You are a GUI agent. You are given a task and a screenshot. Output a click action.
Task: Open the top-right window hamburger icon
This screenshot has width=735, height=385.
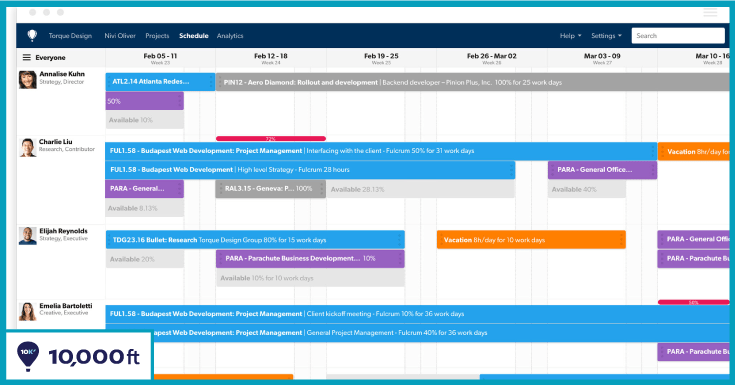[x=710, y=13]
